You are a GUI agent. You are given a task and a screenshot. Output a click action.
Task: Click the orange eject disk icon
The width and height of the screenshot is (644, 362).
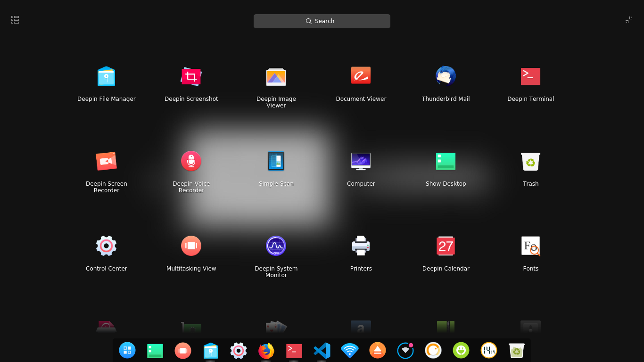click(378, 350)
